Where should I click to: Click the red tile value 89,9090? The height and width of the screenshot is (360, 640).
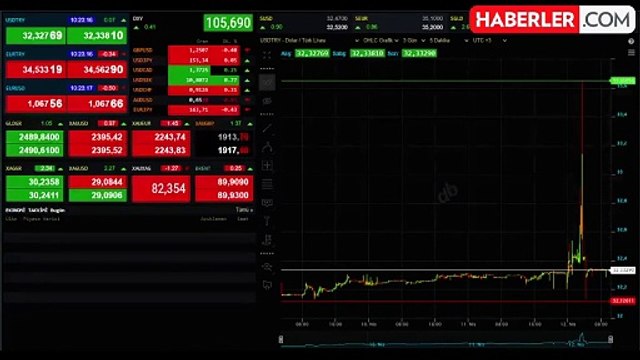(x=224, y=182)
